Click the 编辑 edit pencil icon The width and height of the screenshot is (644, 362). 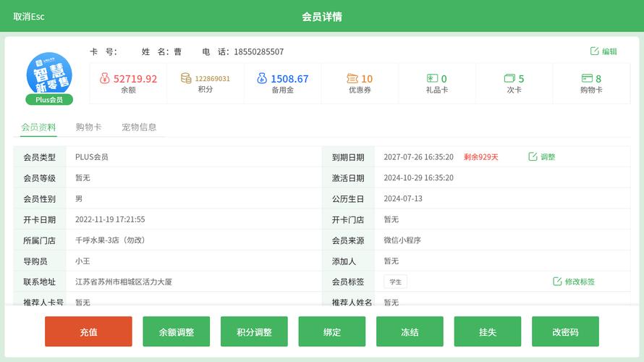pos(595,51)
